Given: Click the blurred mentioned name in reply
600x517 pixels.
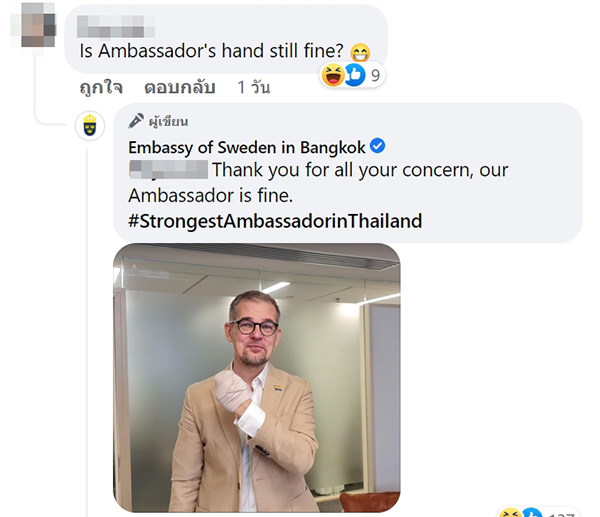Looking at the screenshot, I should click(168, 170).
